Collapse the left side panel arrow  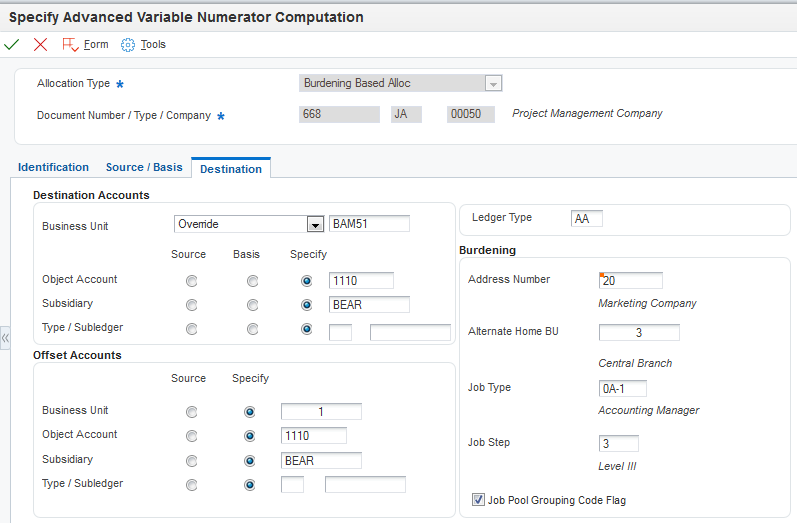click(x=5, y=338)
